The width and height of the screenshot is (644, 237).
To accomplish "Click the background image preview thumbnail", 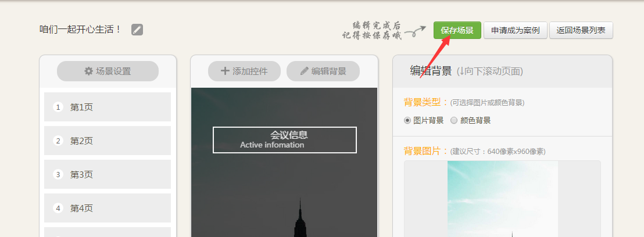I will 502,199.
